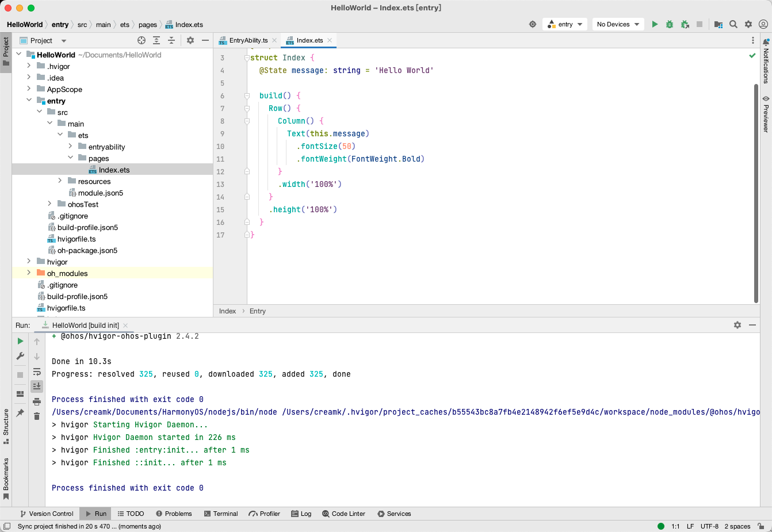Open the No Devices dropdown
Image resolution: width=772 pixels, height=532 pixels.
618,24
